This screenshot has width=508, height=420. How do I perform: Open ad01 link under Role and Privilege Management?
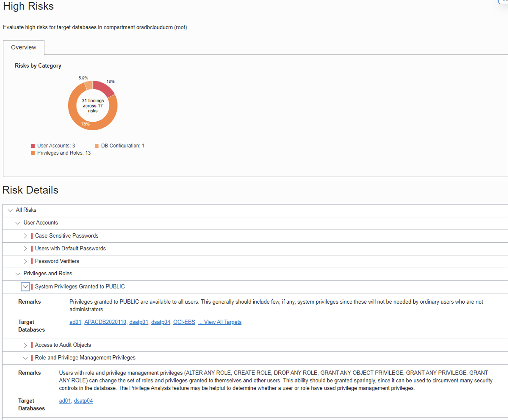pyautogui.click(x=65, y=401)
